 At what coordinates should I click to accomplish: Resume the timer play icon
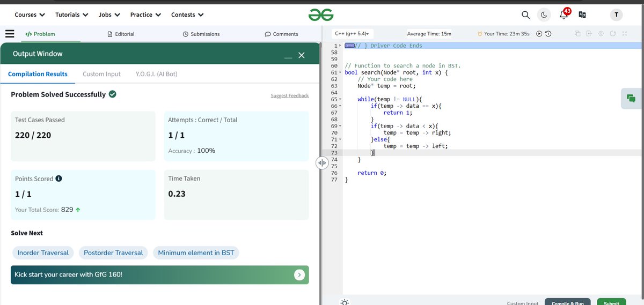(x=539, y=34)
